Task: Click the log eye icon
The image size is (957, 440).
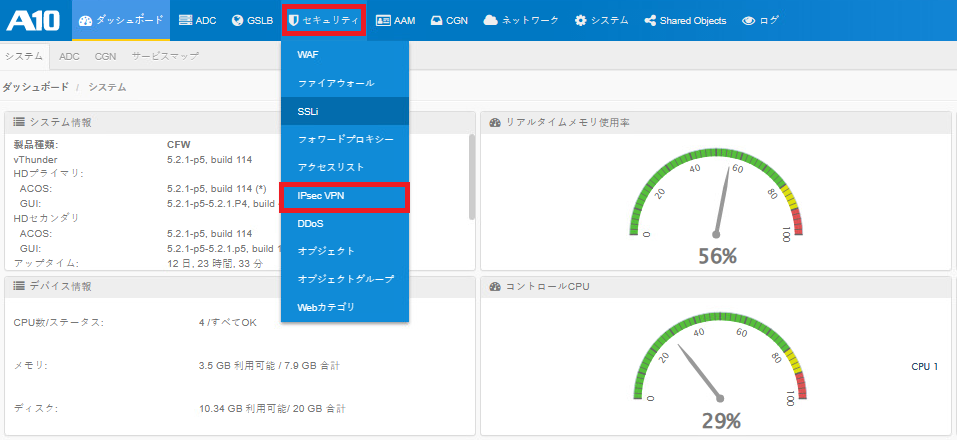Action: 749,20
